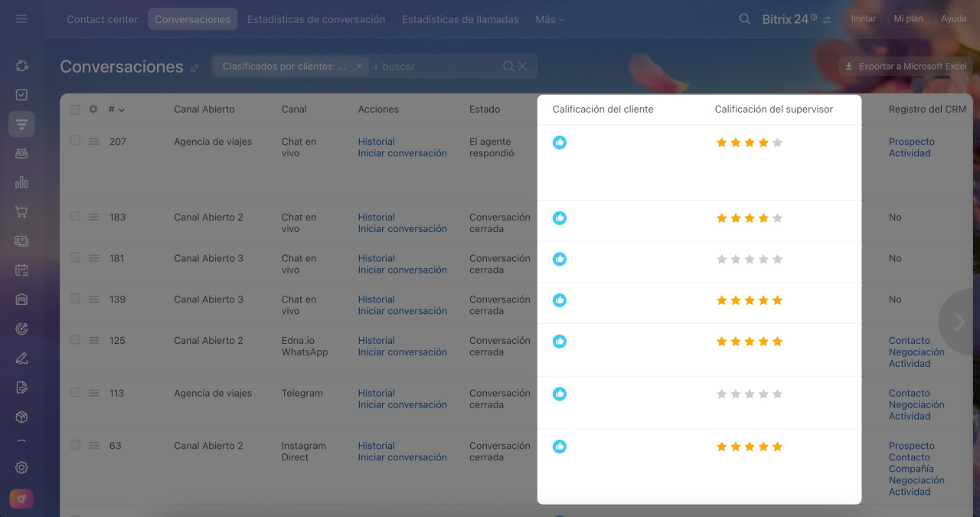Click the right arrow to scroll columns

959,322
